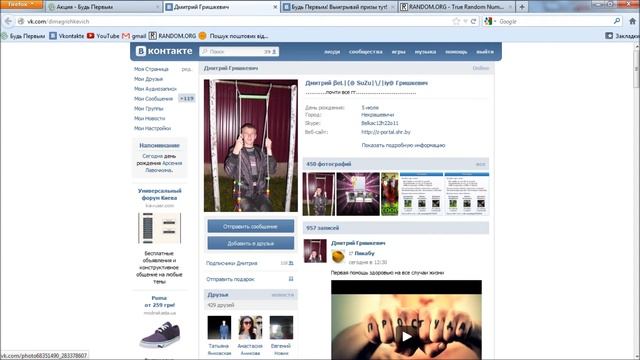Viewport: 640px width, 360px height.
Task: Go back with the browser arrow
Action: tap(8, 21)
